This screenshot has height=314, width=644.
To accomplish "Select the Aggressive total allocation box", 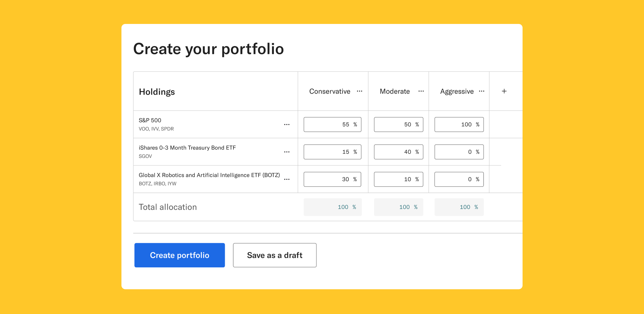I will point(459,207).
